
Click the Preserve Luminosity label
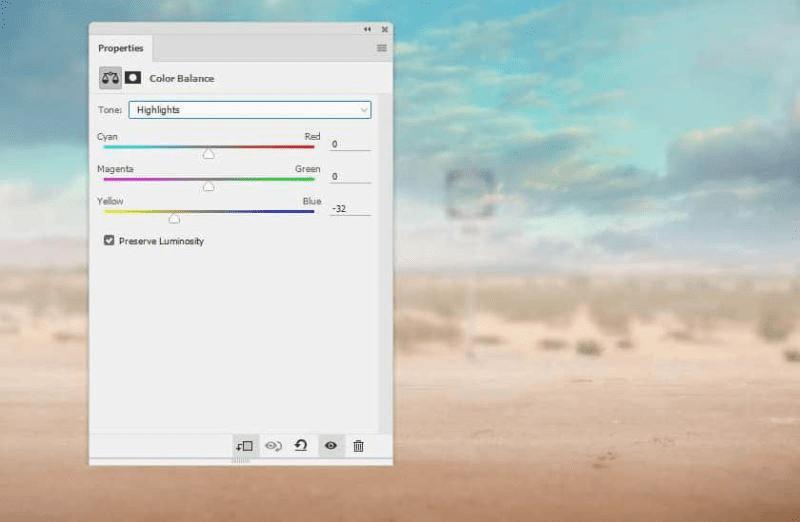(x=161, y=241)
